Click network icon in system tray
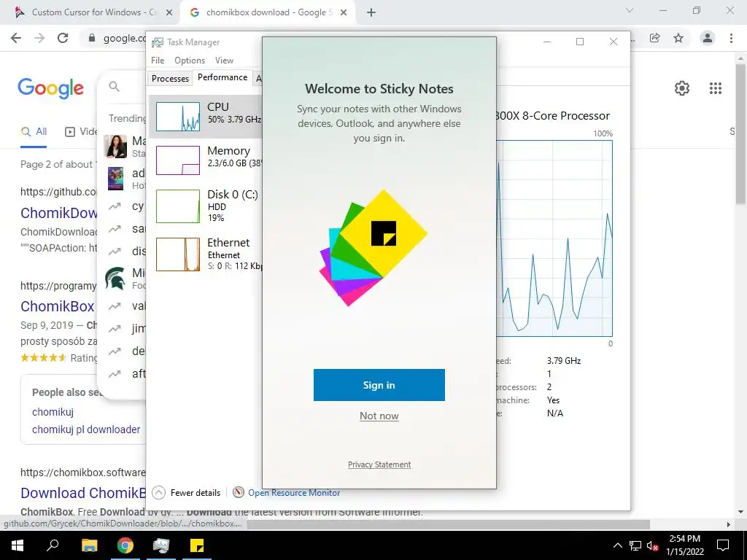Image resolution: width=747 pixels, height=560 pixels. (635, 545)
